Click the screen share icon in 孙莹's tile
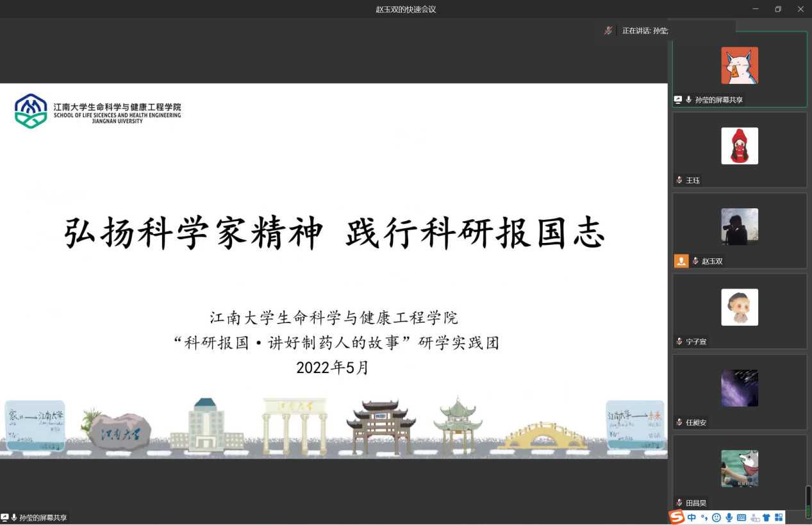812x525 pixels. coord(678,99)
